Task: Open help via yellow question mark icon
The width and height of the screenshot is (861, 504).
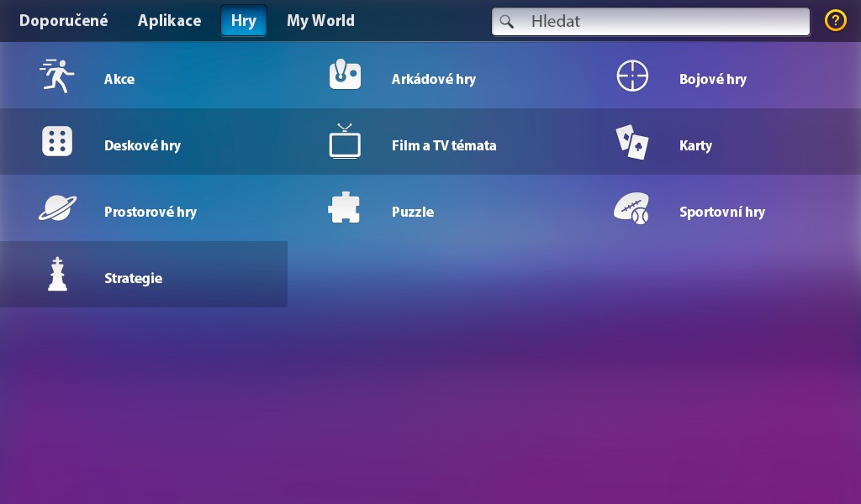Action: pyautogui.click(x=835, y=21)
